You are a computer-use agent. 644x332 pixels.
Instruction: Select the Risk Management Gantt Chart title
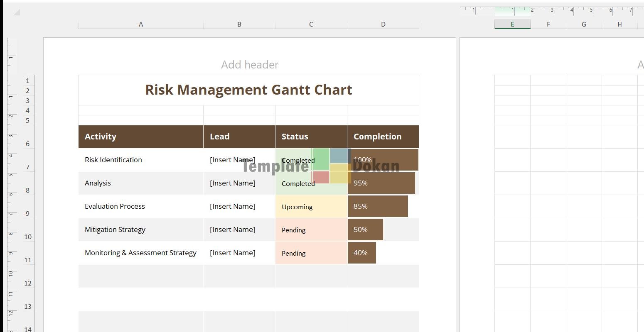point(248,90)
